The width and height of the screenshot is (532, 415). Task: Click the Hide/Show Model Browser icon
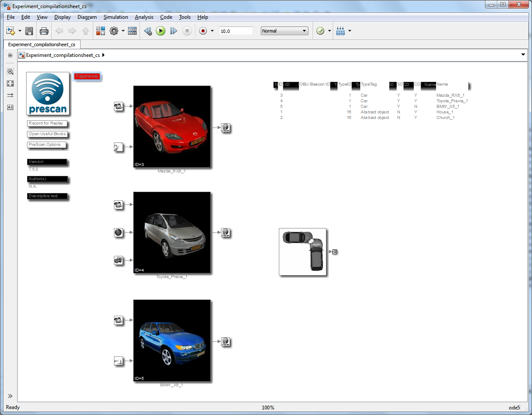10,55
